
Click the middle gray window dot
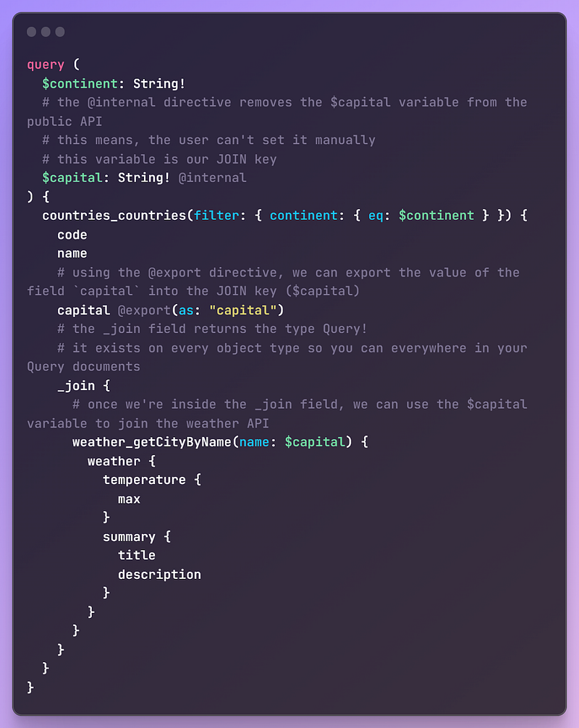click(46, 32)
